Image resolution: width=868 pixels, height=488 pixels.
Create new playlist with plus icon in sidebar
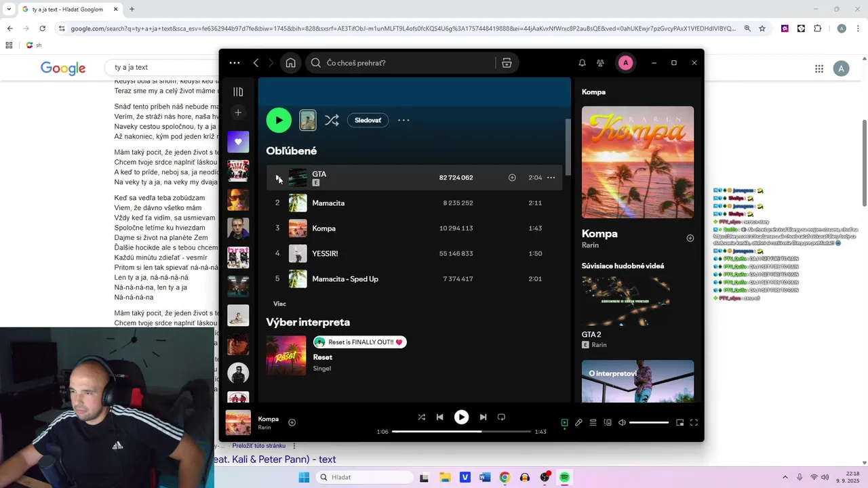pos(238,113)
